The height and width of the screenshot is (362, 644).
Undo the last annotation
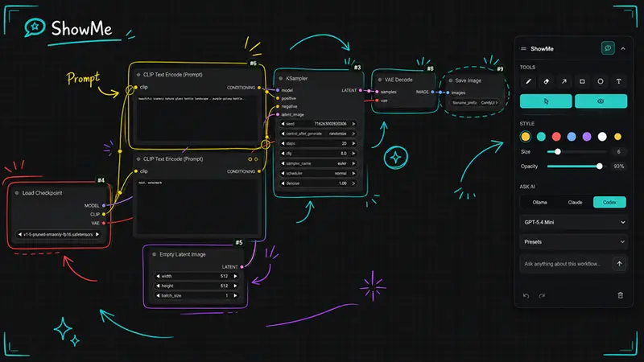526,295
